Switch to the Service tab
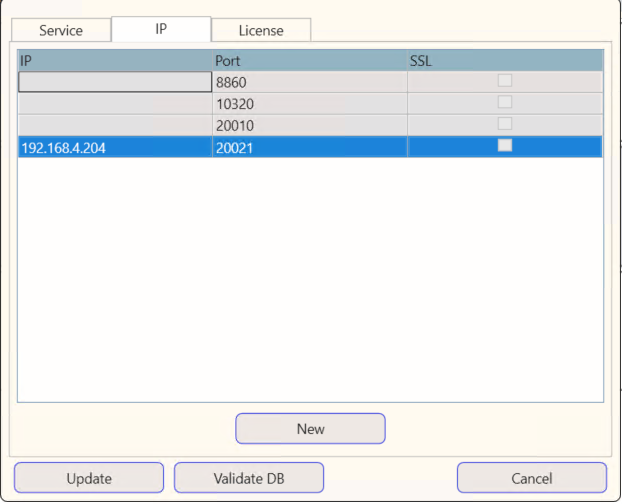Viewport: 622px width, 504px height. click(61, 30)
